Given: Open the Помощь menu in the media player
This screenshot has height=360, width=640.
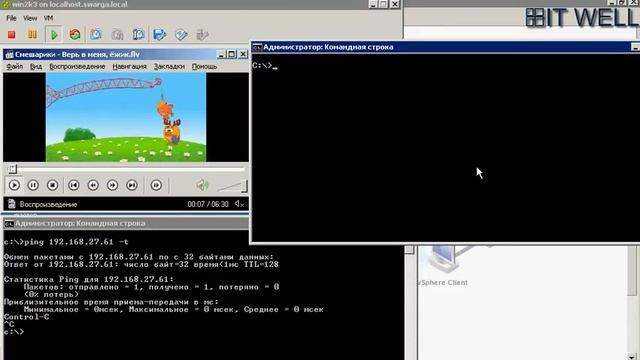Looking at the screenshot, I should click(204, 67).
